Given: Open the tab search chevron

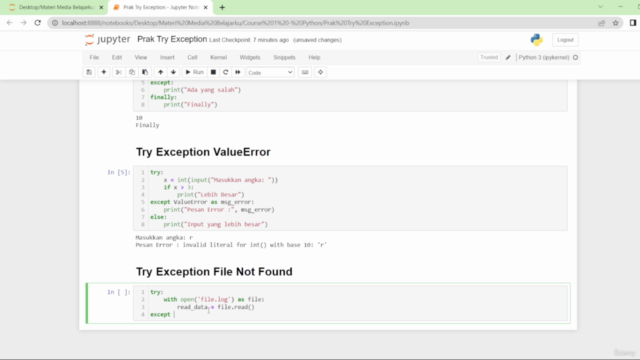Looking at the screenshot, I should (600, 7).
